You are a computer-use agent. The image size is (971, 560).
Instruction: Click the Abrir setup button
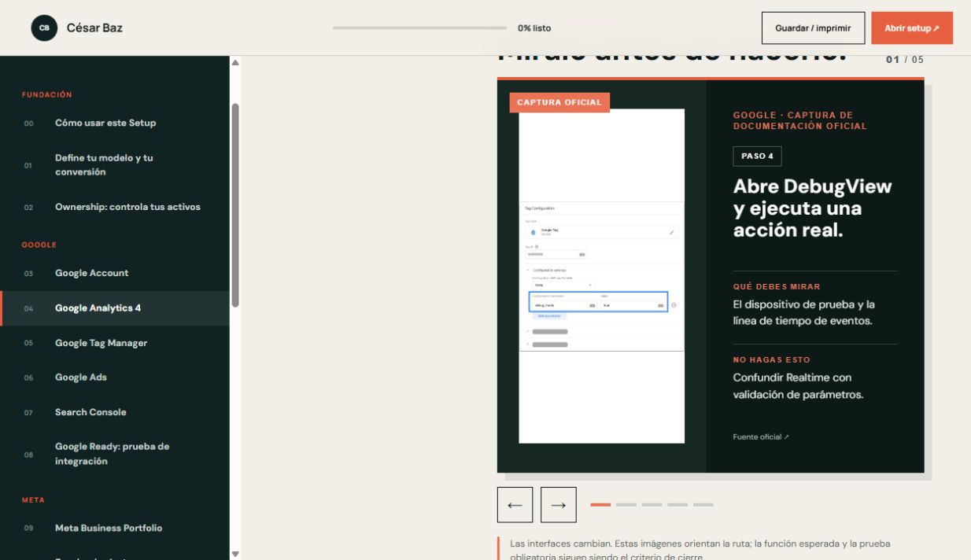[912, 28]
